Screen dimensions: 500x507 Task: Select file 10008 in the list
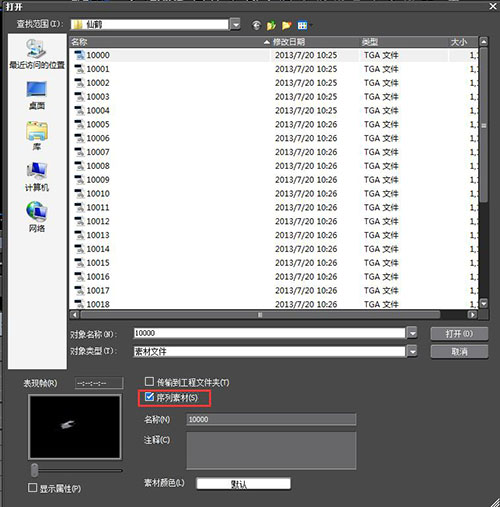(98, 166)
